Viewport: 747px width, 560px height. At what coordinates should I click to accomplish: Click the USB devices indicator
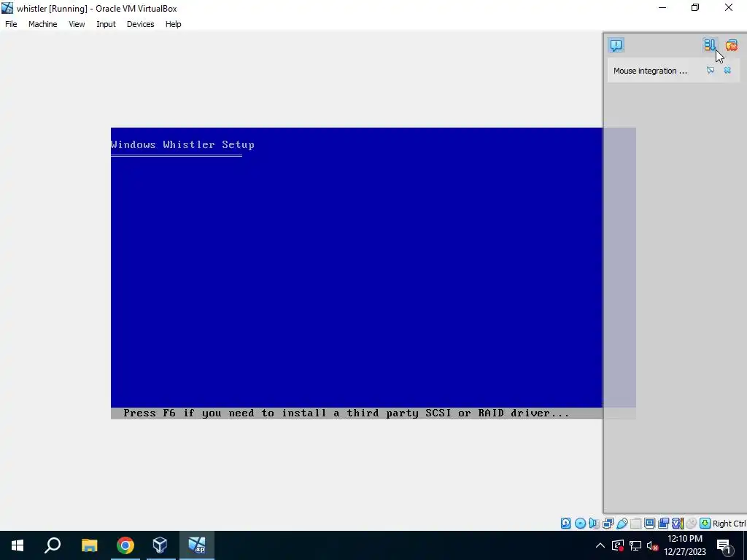point(622,524)
